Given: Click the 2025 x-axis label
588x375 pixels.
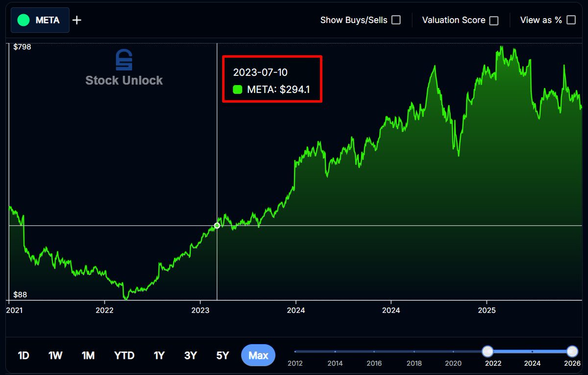Looking at the screenshot, I should pos(486,310).
